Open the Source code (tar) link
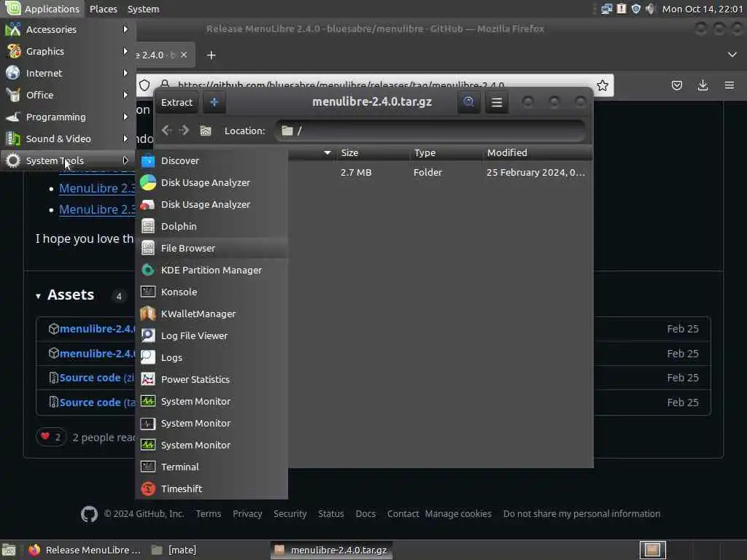The width and height of the screenshot is (747, 560). coord(91,402)
